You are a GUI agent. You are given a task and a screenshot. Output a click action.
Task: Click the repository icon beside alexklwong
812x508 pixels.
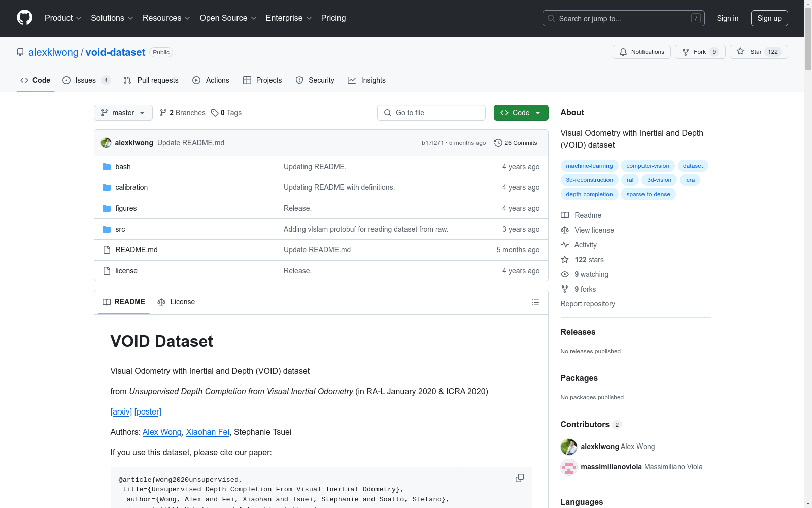[20, 52]
